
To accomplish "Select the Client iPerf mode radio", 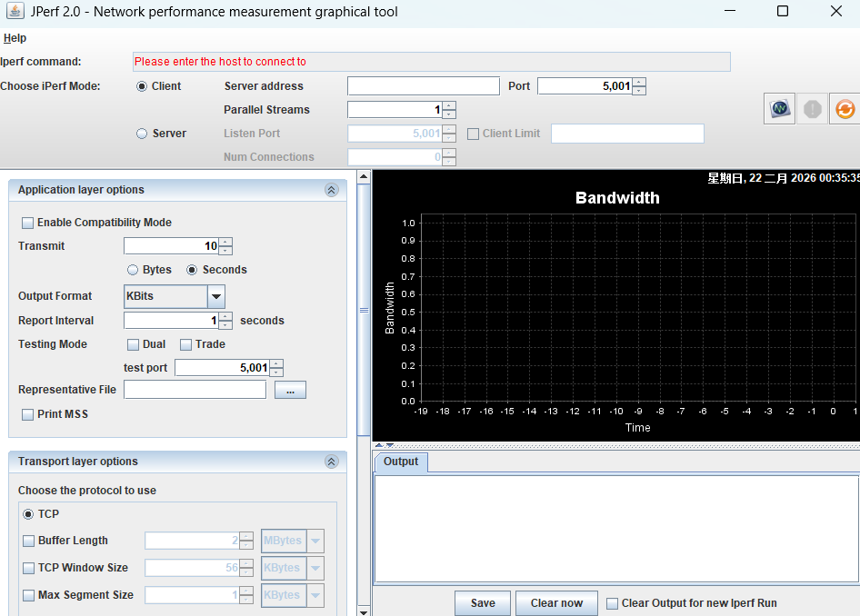I will pos(142,86).
